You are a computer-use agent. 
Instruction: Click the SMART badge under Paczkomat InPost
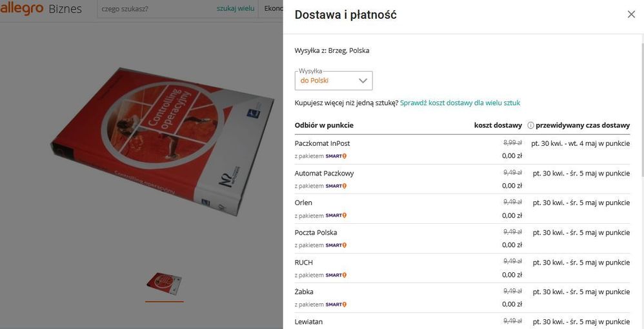(x=336, y=156)
